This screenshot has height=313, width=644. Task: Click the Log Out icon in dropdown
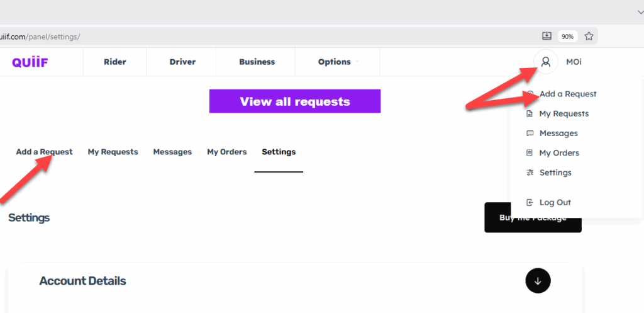pyautogui.click(x=530, y=203)
